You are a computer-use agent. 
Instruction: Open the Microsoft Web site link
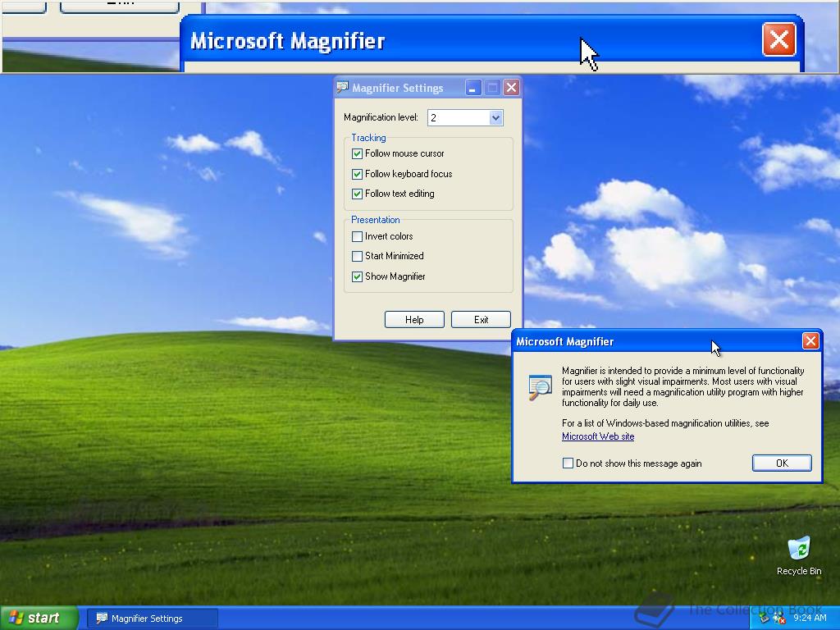point(598,436)
